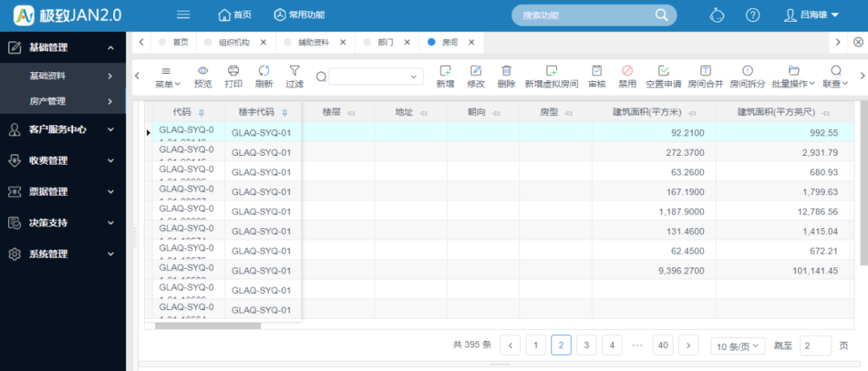Go to the next page arrow

(688, 345)
